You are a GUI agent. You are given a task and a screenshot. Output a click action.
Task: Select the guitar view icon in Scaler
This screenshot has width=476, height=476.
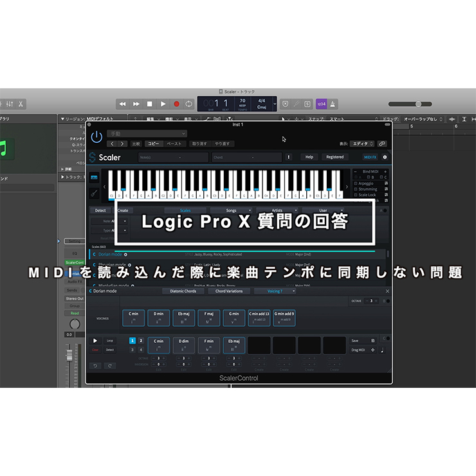(94, 192)
